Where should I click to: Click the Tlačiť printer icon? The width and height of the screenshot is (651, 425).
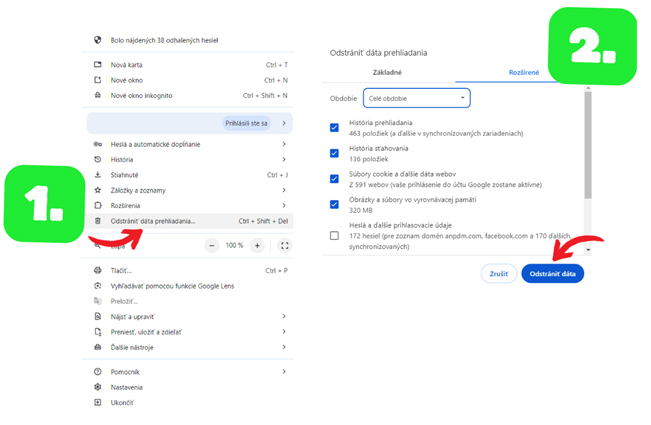coord(97,270)
